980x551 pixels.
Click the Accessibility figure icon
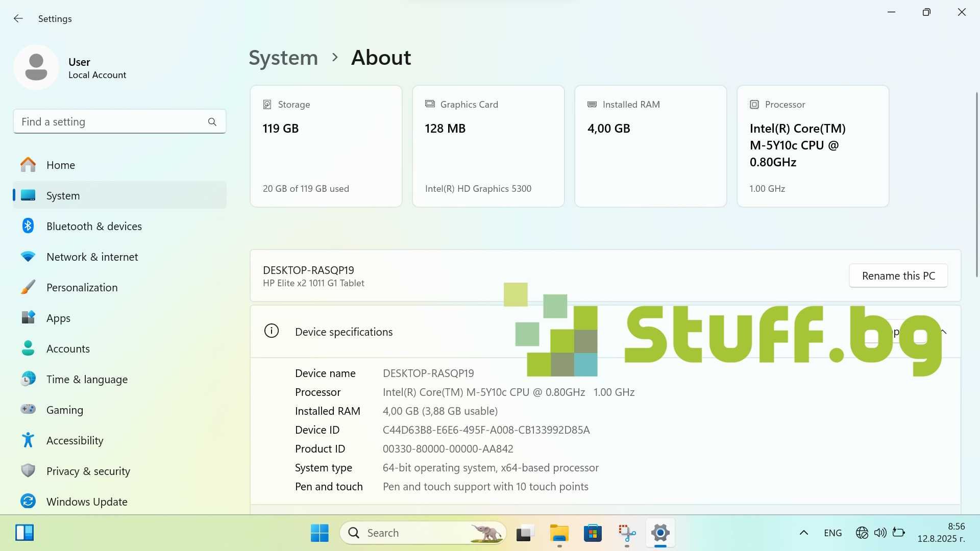point(28,440)
